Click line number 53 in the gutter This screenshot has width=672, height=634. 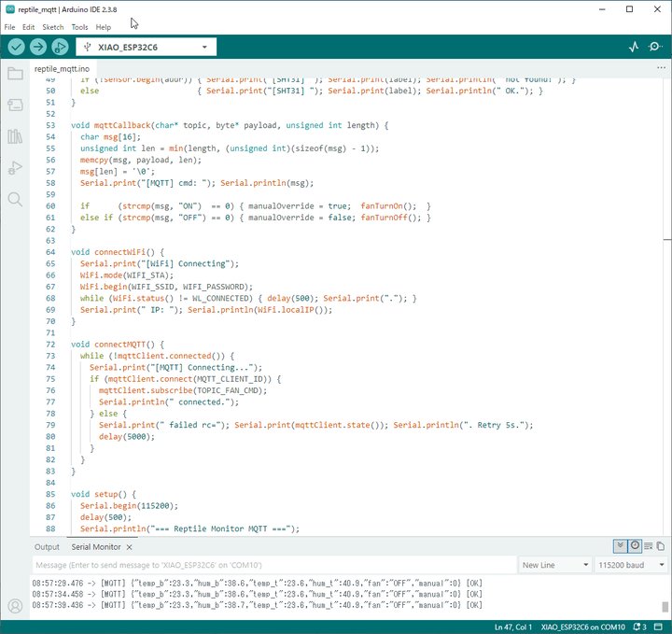coord(50,125)
